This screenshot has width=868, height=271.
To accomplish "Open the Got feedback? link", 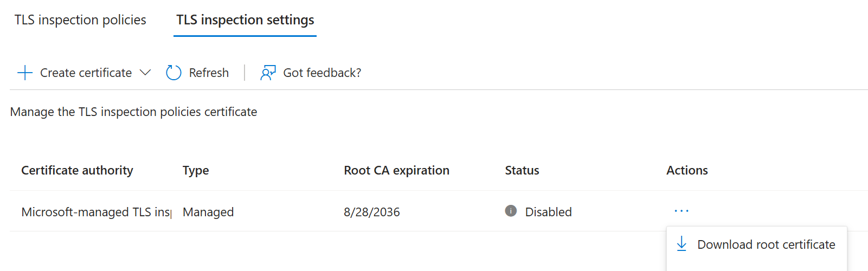I will tap(322, 73).
